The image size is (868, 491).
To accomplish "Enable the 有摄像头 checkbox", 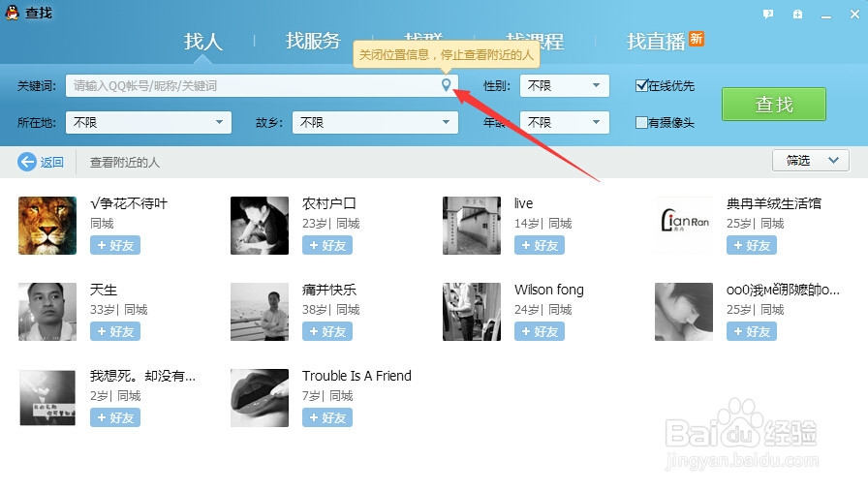I will (x=641, y=122).
